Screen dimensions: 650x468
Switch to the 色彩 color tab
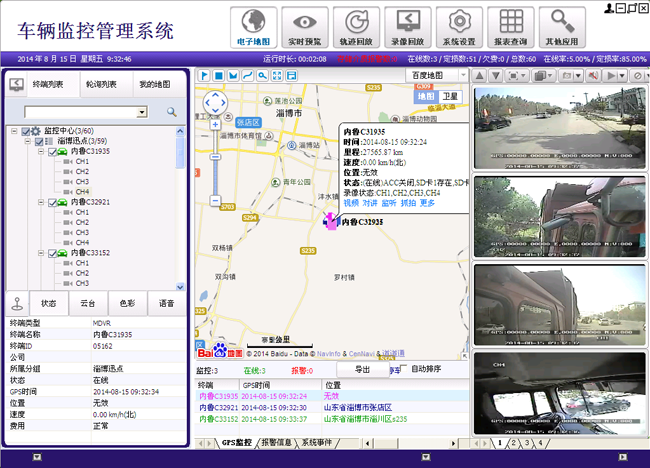[127, 303]
